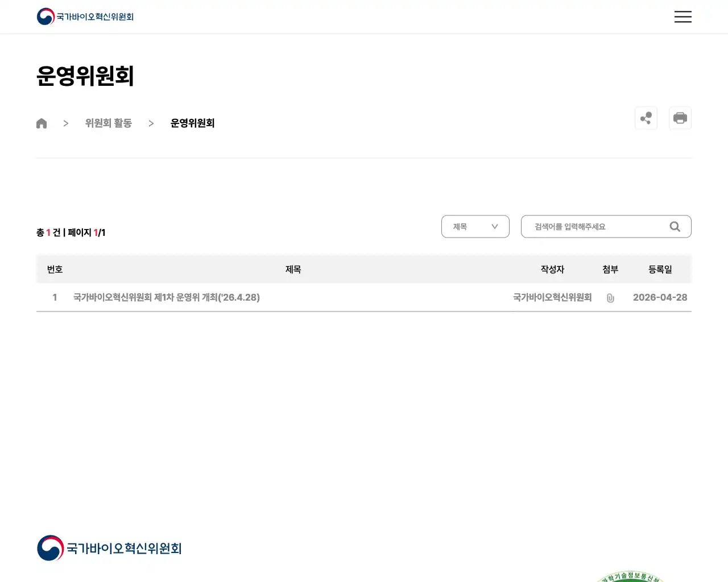The height and width of the screenshot is (582, 728).
Task: Click the 운영위원회 page heading
Action: click(85, 76)
